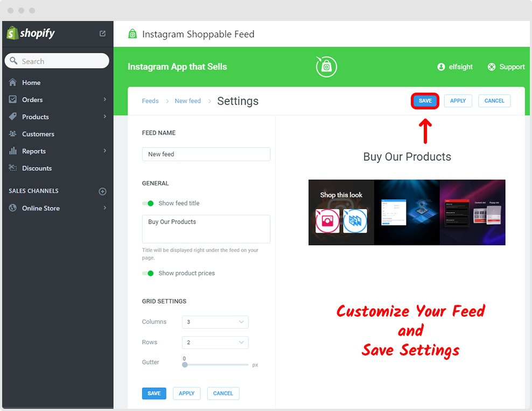532x411 pixels.
Task: Click the highlighted SAVE button
Action: [425, 101]
